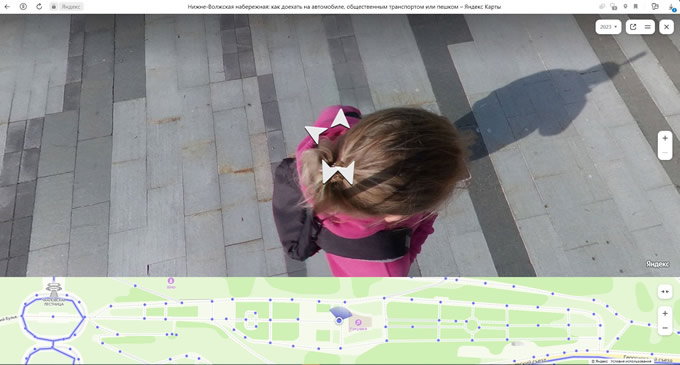Turn left using the left panorama arrow
The width and height of the screenshot is (680, 365).
315,134
